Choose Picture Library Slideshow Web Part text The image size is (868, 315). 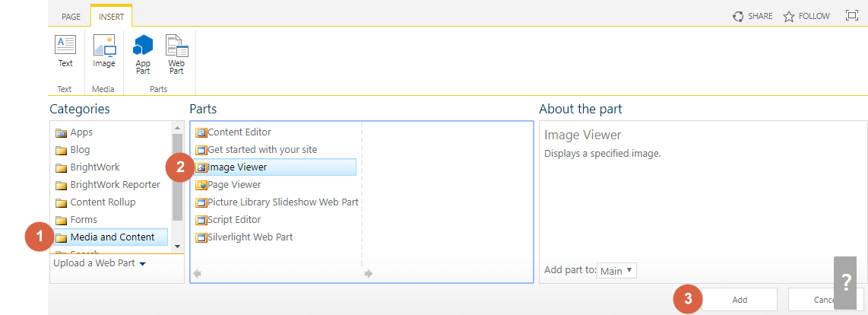(x=284, y=202)
